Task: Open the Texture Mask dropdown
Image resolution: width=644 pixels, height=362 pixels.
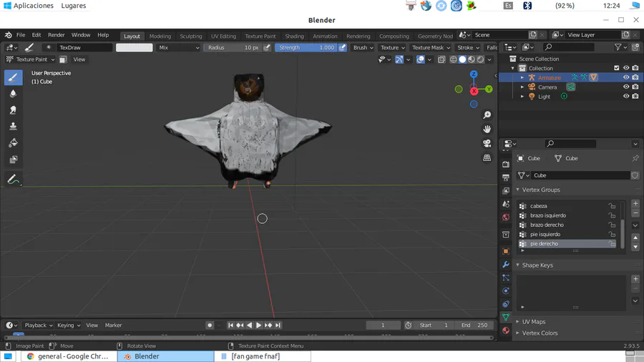Action: (431, 48)
